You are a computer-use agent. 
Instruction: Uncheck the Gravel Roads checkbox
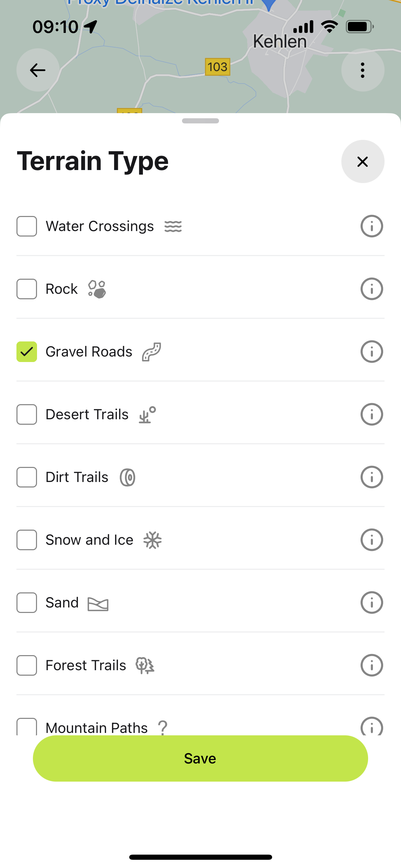(x=27, y=352)
